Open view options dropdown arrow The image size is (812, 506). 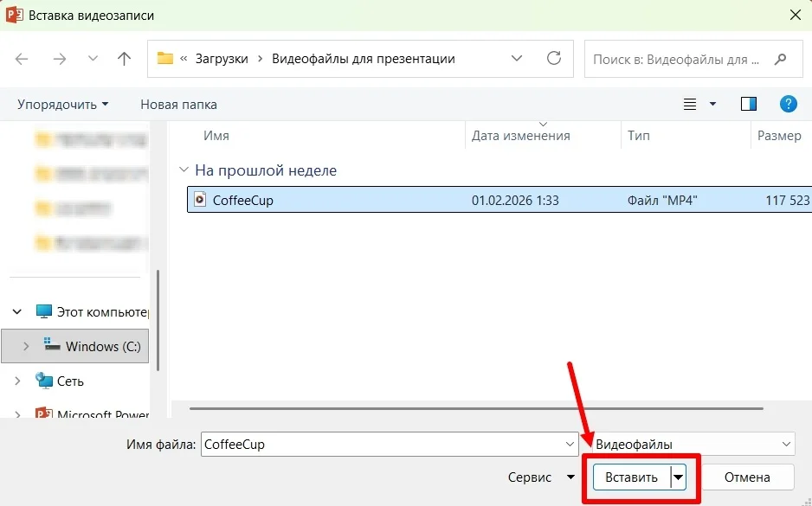tap(712, 105)
